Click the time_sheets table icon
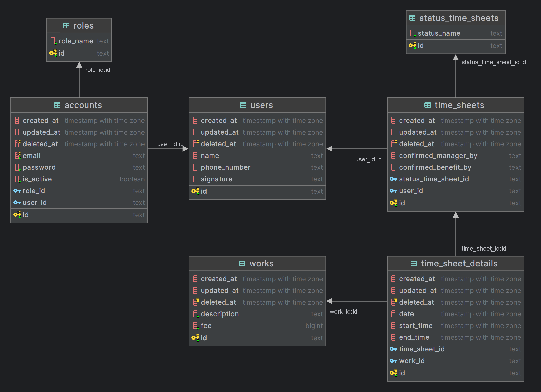Viewport: 541px width, 392px height. click(x=428, y=105)
